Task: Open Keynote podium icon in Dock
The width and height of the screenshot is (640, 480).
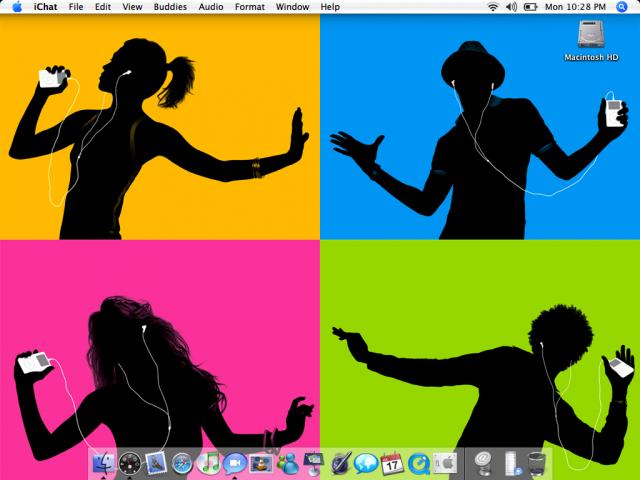Action: coord(313,464)
